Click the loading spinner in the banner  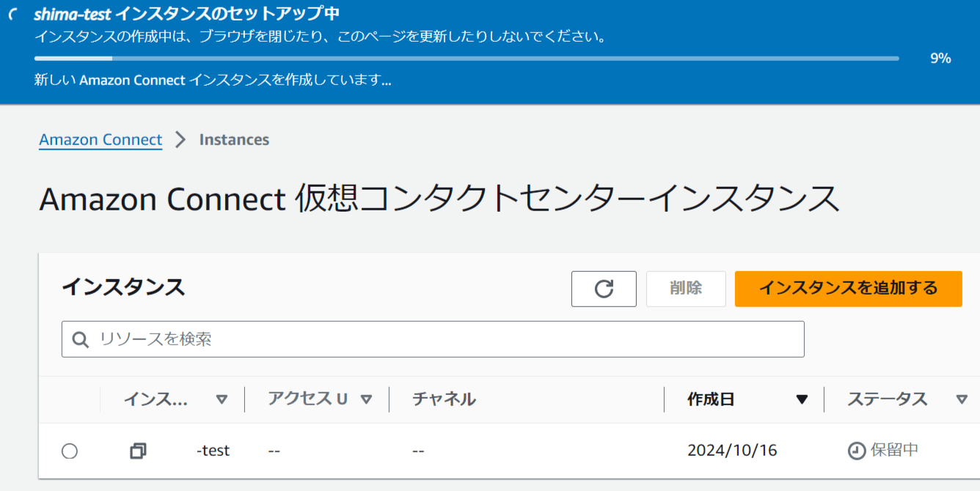12,15
